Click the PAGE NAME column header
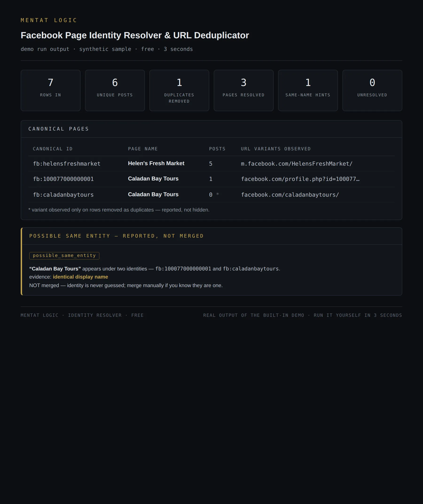 point(143,149)
